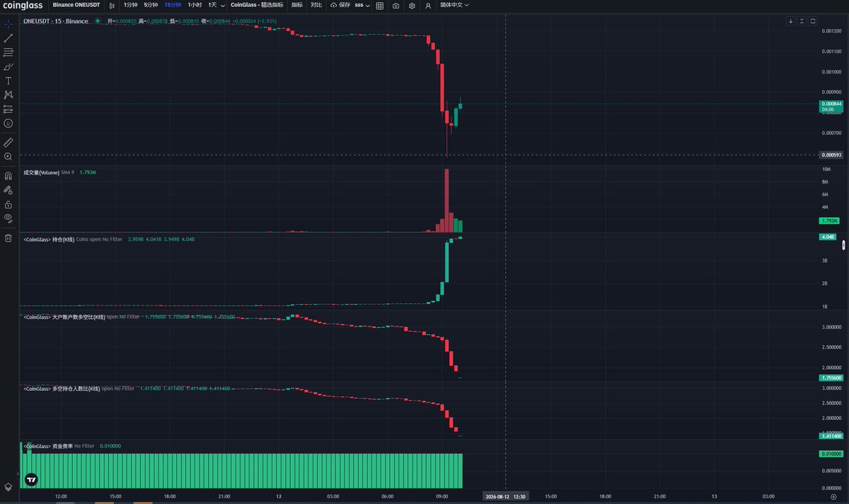Select the CoinGlass 持仓(K线) indicator legend
The width and height of the screenshot is (849, 504).
(49, 240)
